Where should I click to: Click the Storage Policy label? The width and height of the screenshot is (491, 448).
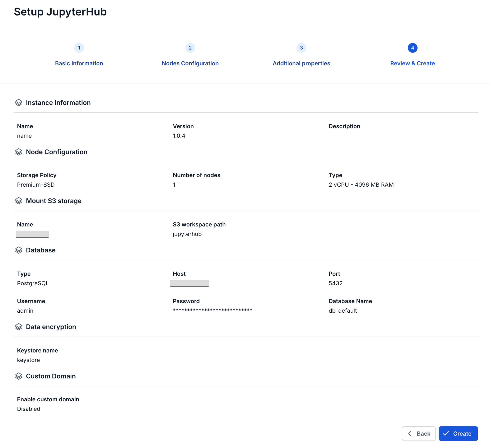(37, 175)
